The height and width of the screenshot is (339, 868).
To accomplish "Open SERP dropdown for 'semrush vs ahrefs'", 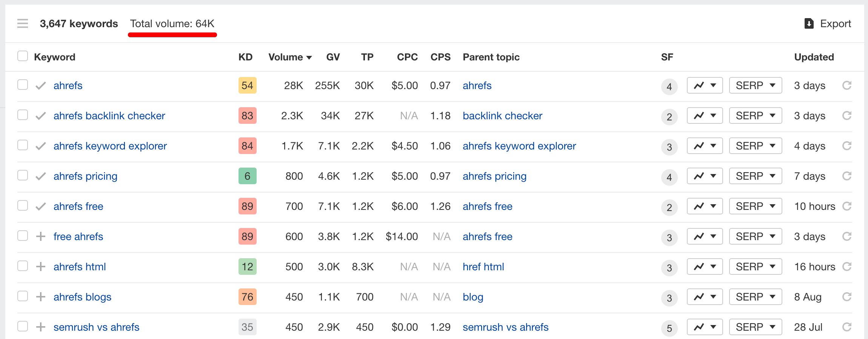I will click(x=756, y=327).
